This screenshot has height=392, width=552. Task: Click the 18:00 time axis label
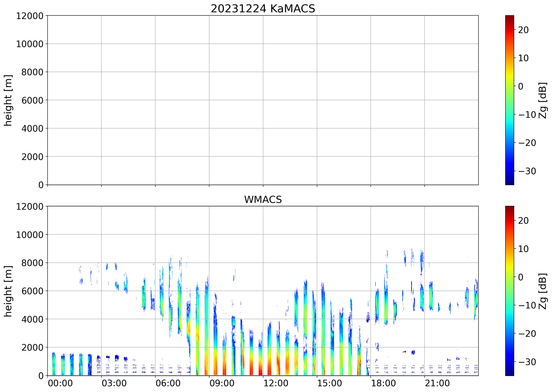click(x=383, y=383)
